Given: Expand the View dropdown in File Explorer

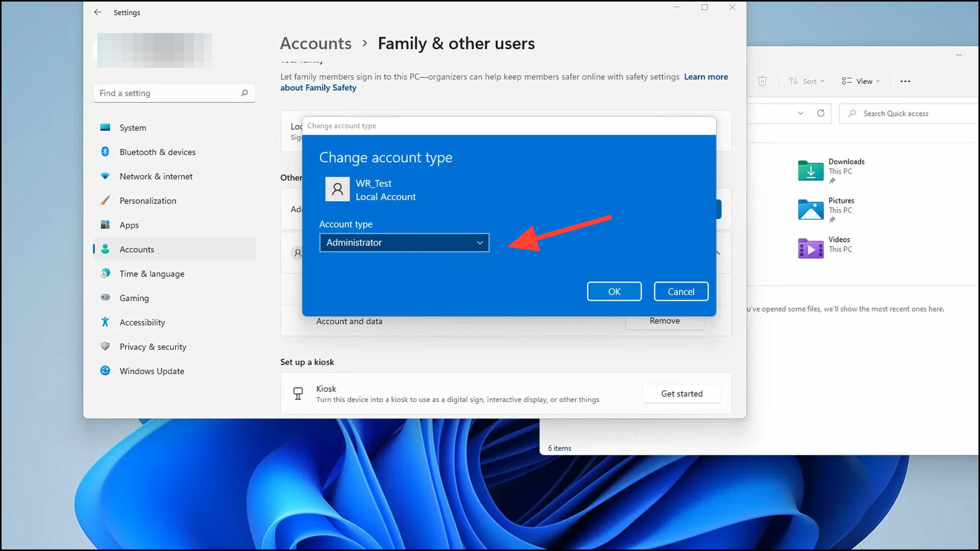Looking at the screenshot, I should tap(861, 81).
